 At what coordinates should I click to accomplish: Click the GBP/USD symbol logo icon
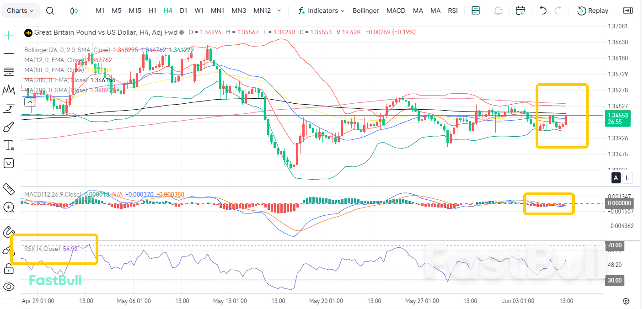[28, 32]
